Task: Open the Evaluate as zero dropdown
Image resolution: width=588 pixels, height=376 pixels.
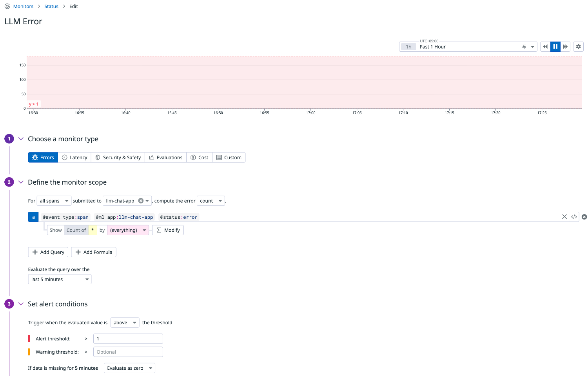Action: (x=129, y=368)
